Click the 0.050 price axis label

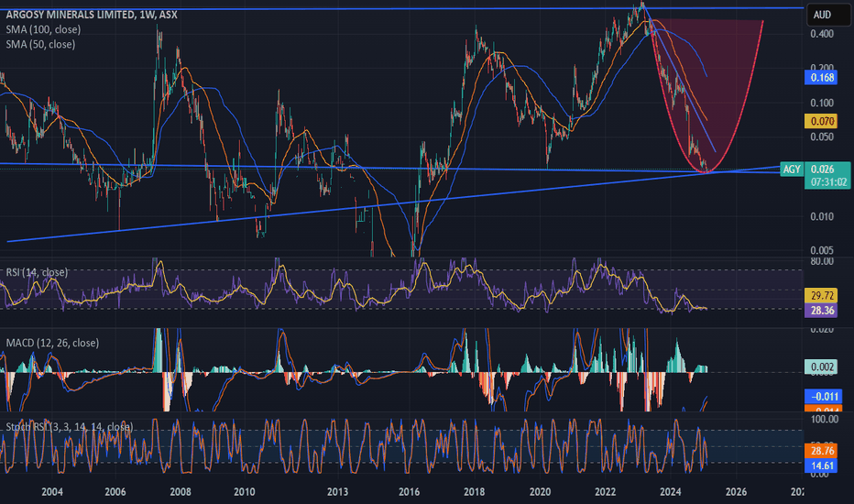(x=822, y=137)
